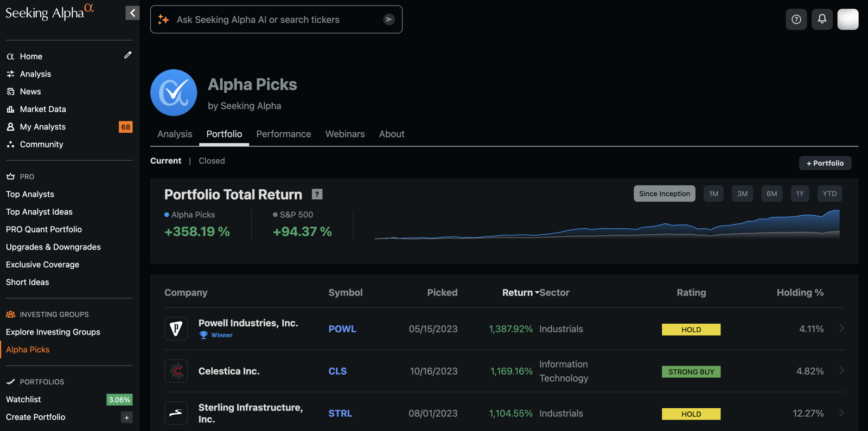
Task: Open Portfolio Total Return help tooltip icon
Action: tap(317, 194)
